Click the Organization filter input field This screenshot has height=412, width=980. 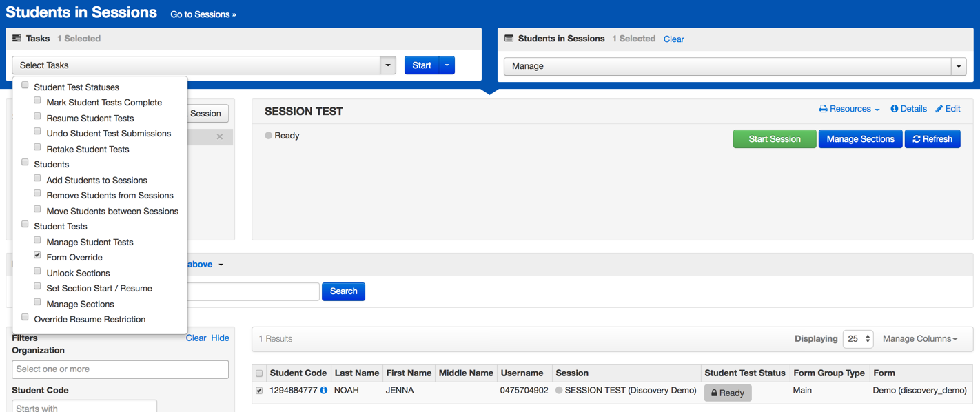pyautogui.click(x=121, y=369)
